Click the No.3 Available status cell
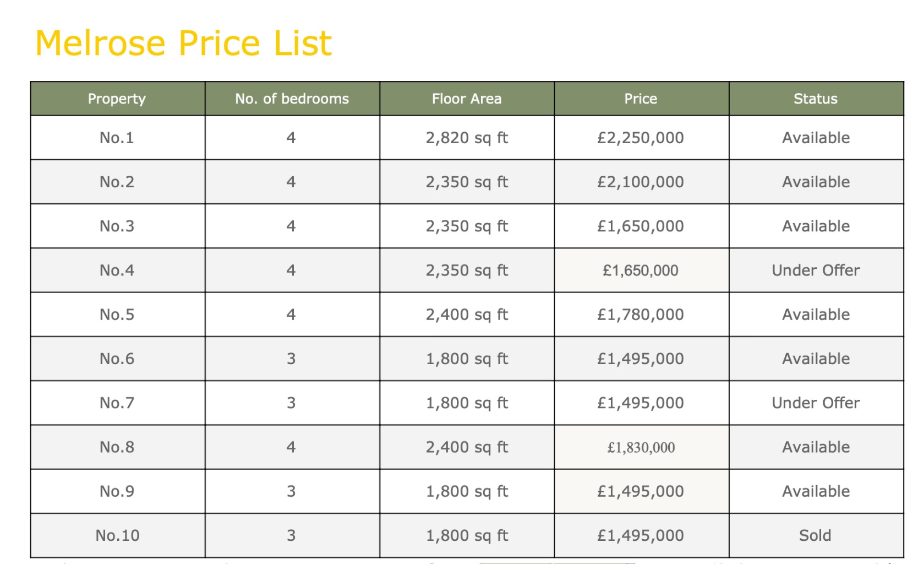Screen dimensions: 924x564 [816, 226]
